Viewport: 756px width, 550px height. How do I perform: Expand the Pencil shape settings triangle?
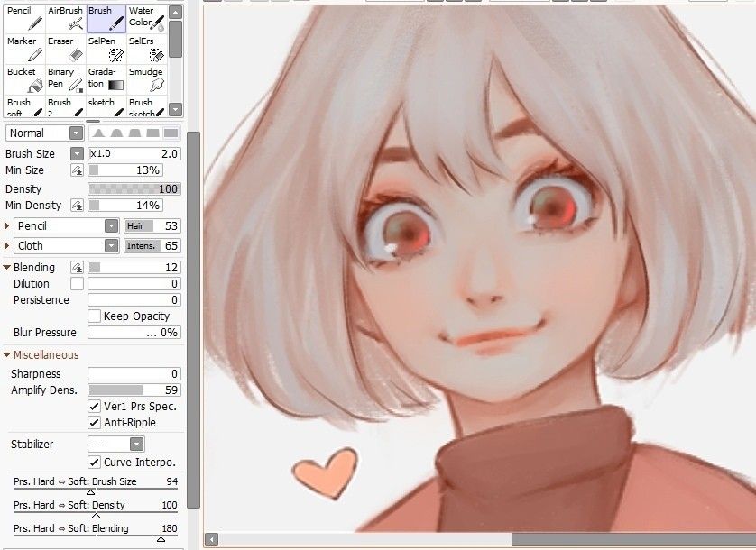coord(6,225)
